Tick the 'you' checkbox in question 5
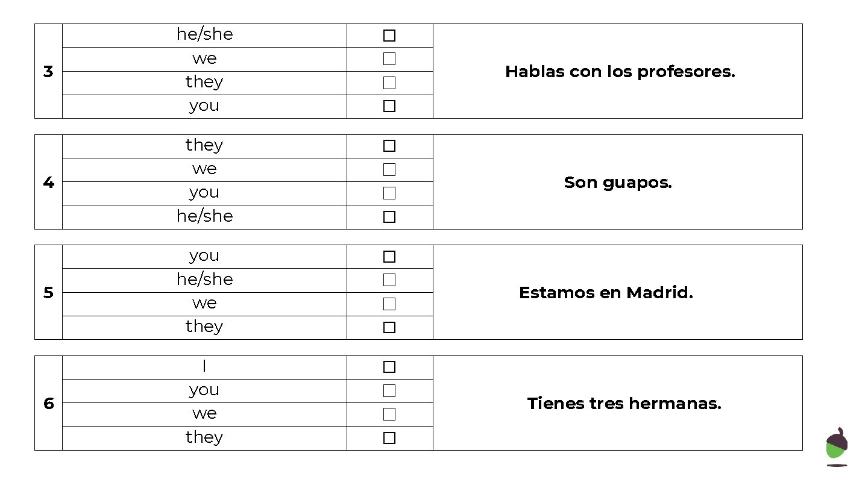 click(x=389, y=257)
